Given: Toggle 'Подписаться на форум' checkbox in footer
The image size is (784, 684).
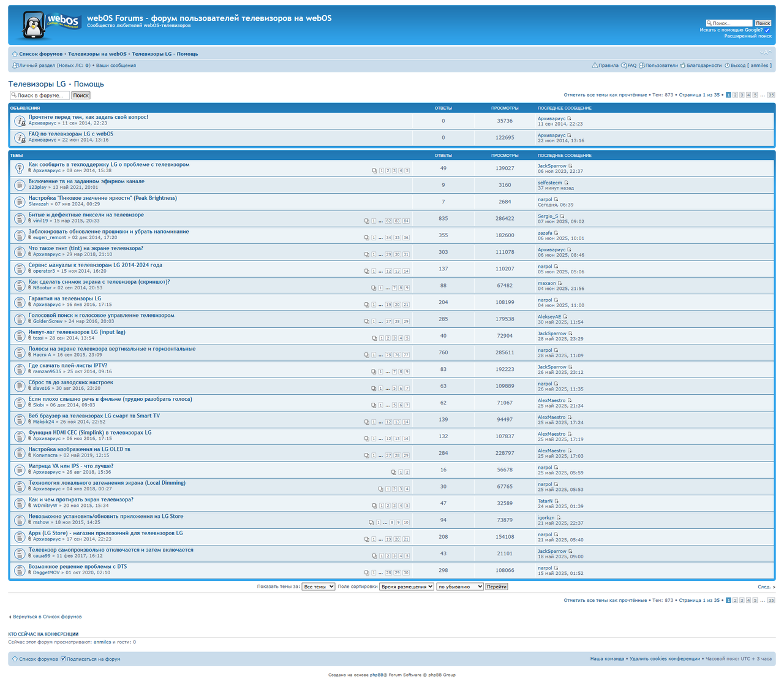Looking at the screenshot, I should point(63,659).
